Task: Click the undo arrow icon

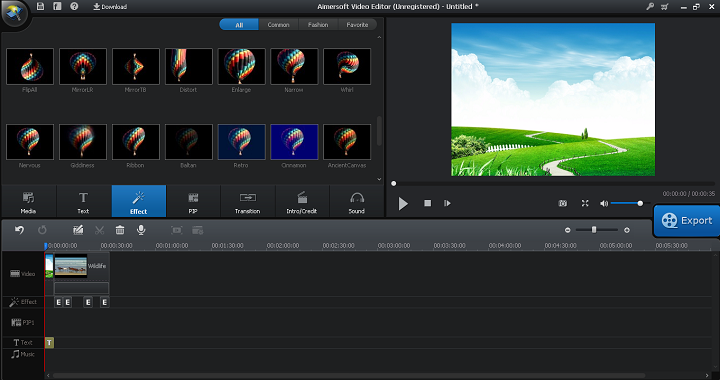Action: click(x=19, y=230)
